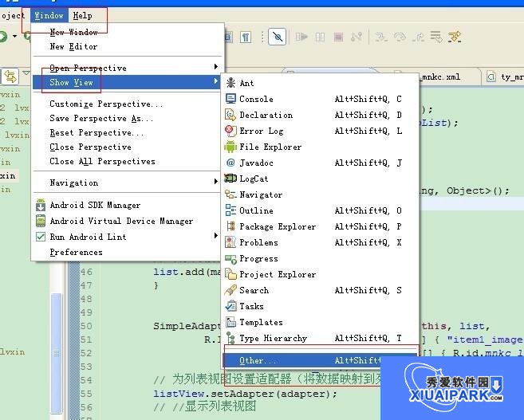Click the Terminate debug toolbar icon
Image resolution: width=524 pixels, height=420 pixels.
click(x=338, y=37)
